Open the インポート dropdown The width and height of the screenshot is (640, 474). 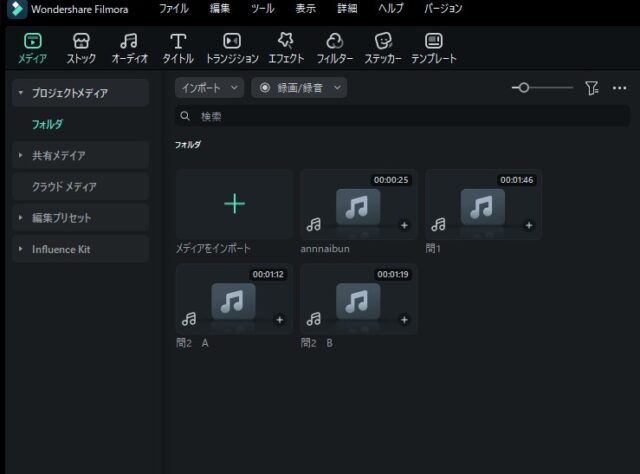(x=209, y=88)
